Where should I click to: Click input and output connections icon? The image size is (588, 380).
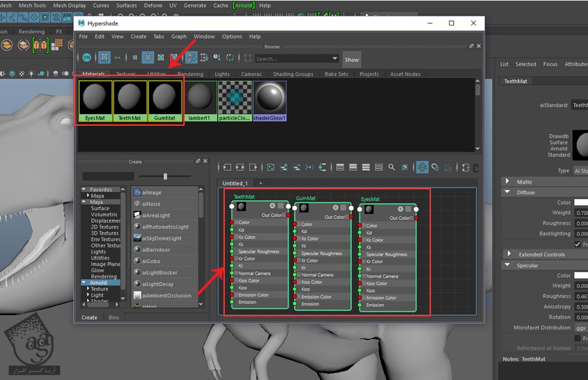(240, 167)
